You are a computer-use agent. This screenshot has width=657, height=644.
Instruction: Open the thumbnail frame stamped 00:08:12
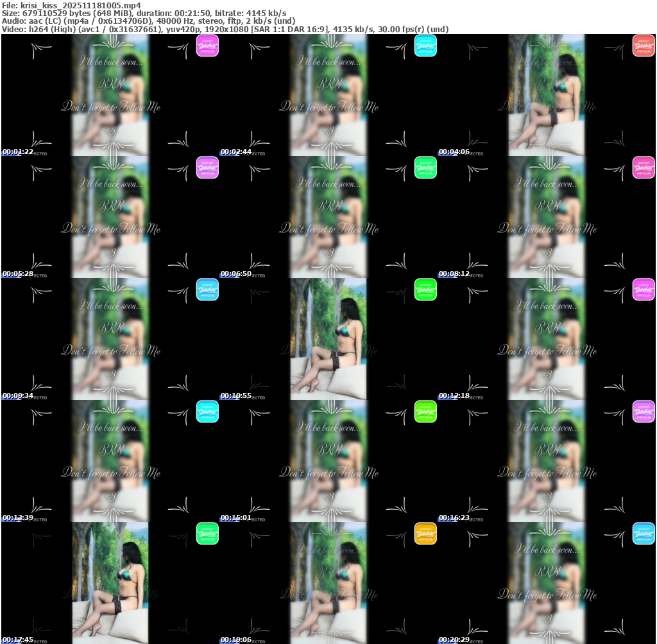(547, 217)
